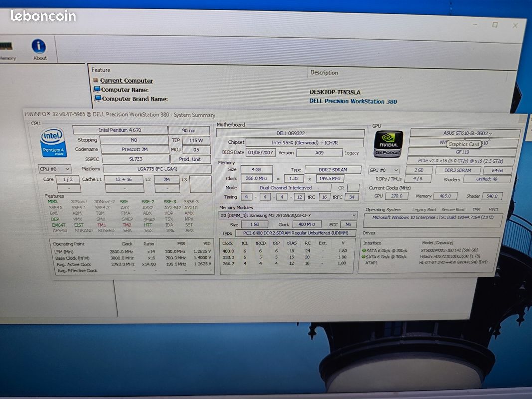Click the Graphics Card tooltip
This screenshot has width=532, height=399.
tap(464, 144)
